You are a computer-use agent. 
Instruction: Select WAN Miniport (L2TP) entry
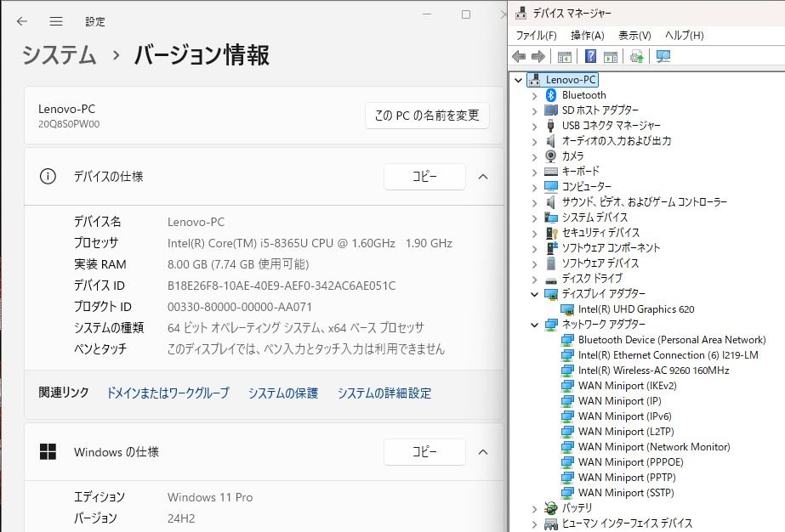click(626, 432)
